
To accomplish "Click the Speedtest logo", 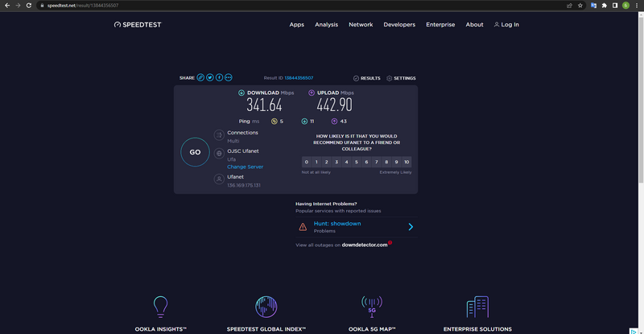I will [138, 25].
